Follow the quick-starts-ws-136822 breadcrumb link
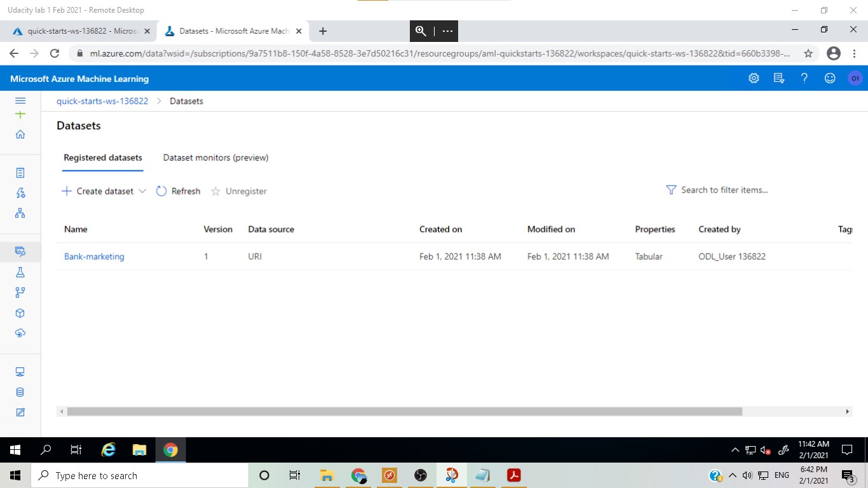Image resolution: width=868 pixels, height=488 pixels. (x=102, y=101)
